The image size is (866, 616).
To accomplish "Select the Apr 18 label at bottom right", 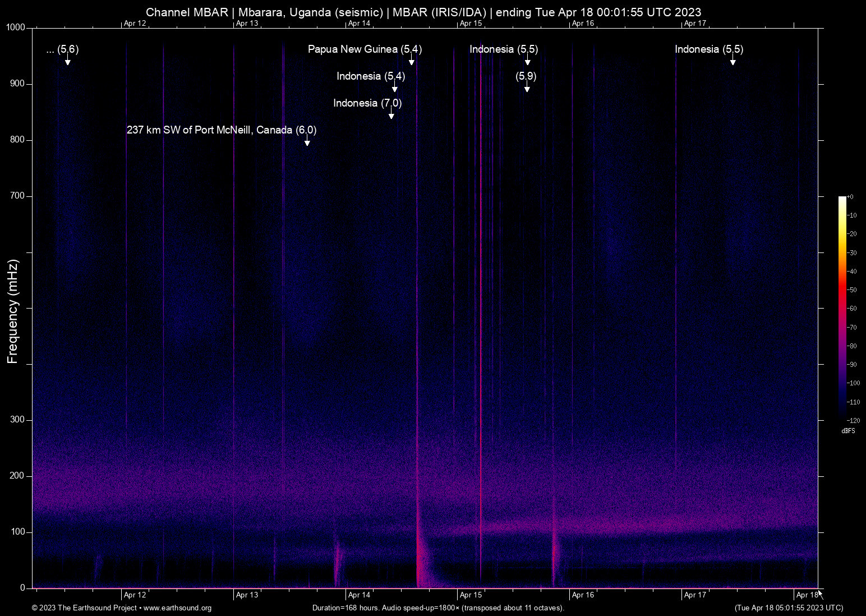I will [x=805, y=595].
